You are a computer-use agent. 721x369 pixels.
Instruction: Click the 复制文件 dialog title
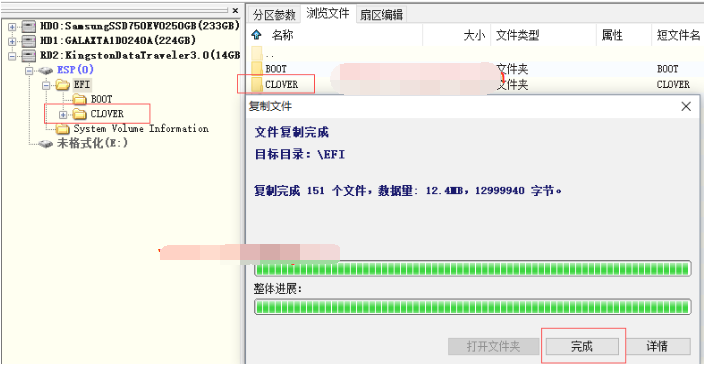270,107
